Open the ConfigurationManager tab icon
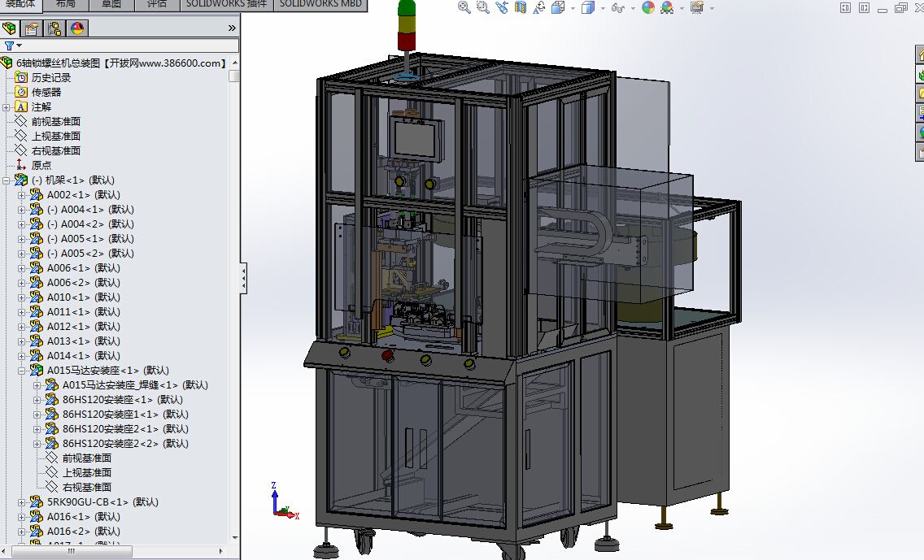The height and width of the screenshot is (560, 924). click(54, 28)
